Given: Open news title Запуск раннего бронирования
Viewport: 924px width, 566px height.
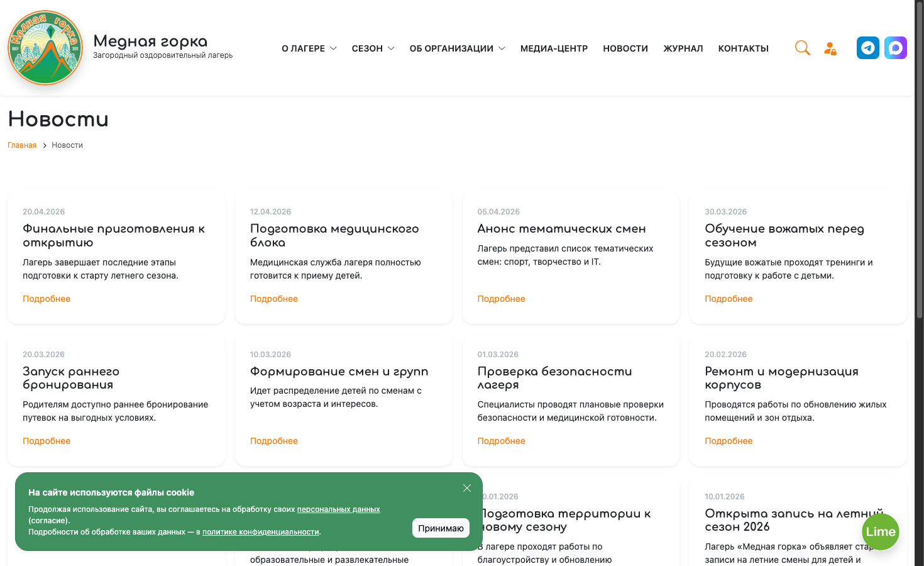Looking at the screenshot, I should tap(71, 378).
